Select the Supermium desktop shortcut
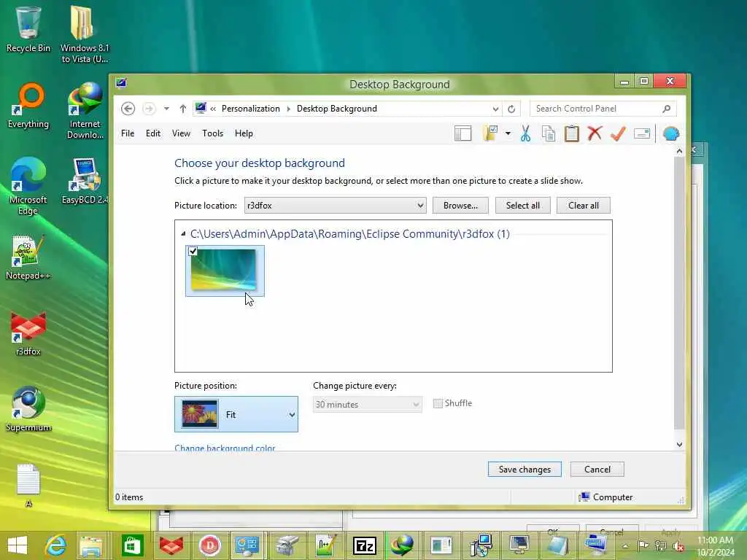747x560 pixels. coord(28,409)
